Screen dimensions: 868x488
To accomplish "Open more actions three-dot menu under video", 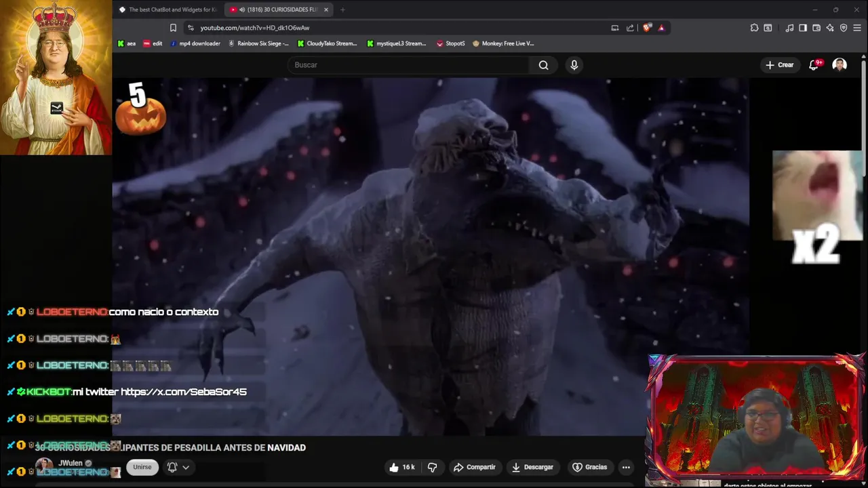I will (x=626, y=467).
